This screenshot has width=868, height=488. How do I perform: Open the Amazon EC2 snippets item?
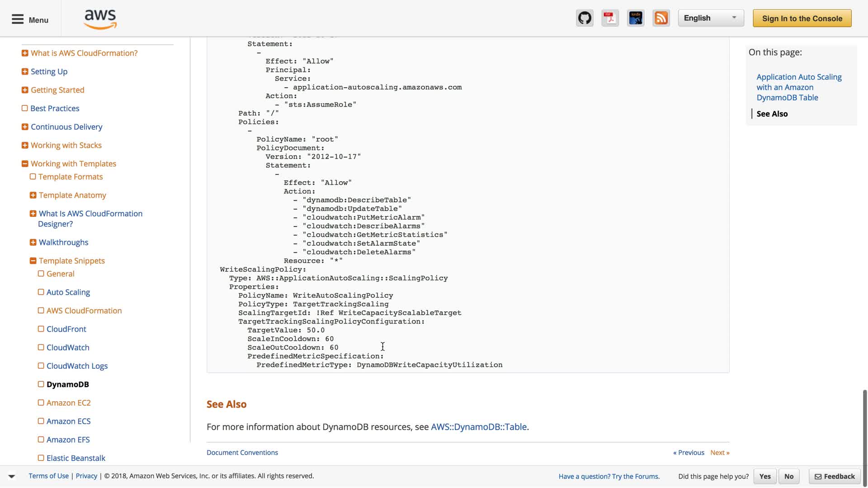click(68, 403)
